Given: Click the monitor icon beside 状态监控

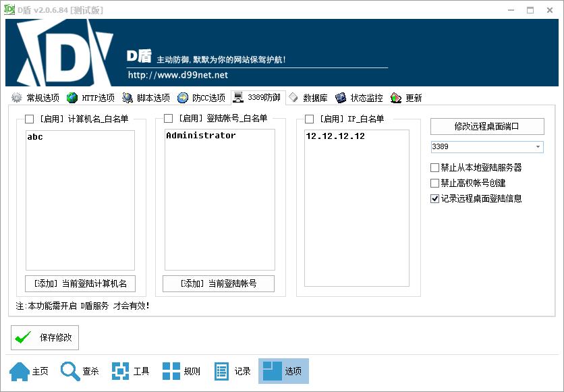Looking at the screenshot, I should (341, 98).
